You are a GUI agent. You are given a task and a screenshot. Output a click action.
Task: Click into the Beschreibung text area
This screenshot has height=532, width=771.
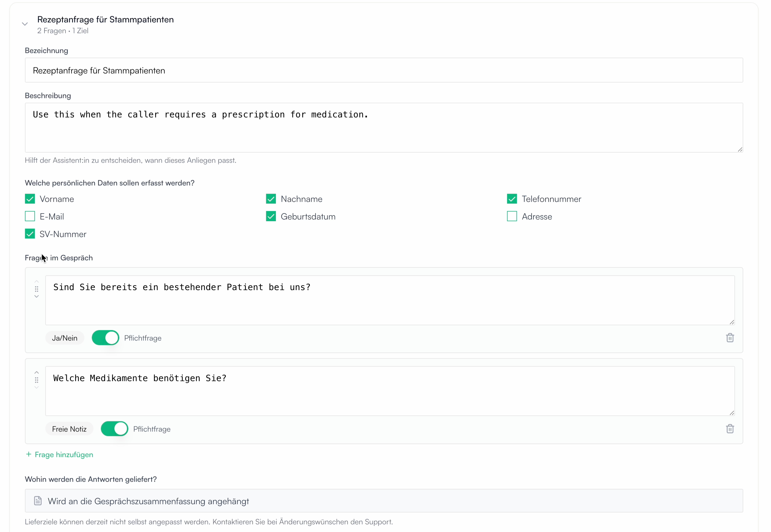[384, 128]
